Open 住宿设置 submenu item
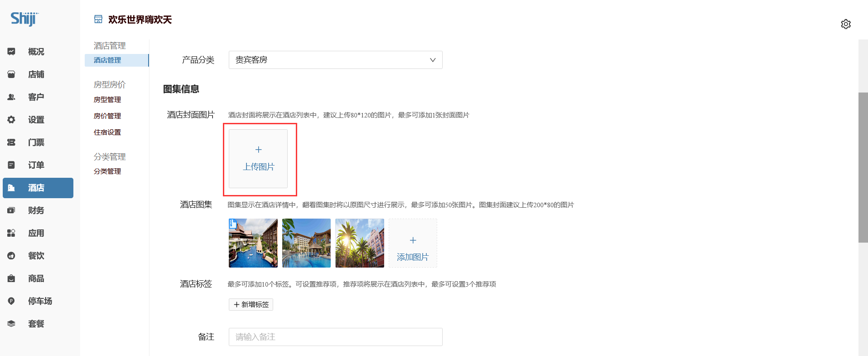This screenshot has width=868, height=356. [107, 132]
